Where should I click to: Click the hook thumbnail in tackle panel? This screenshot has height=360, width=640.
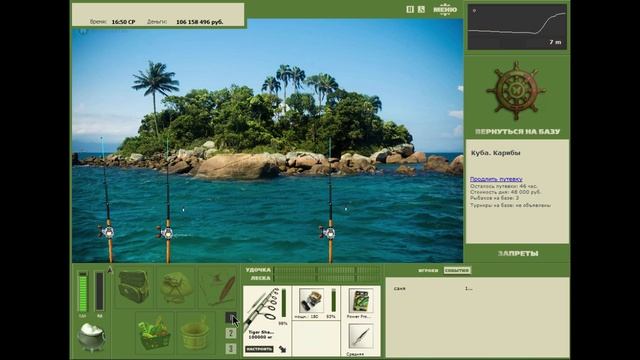[360, 337]
